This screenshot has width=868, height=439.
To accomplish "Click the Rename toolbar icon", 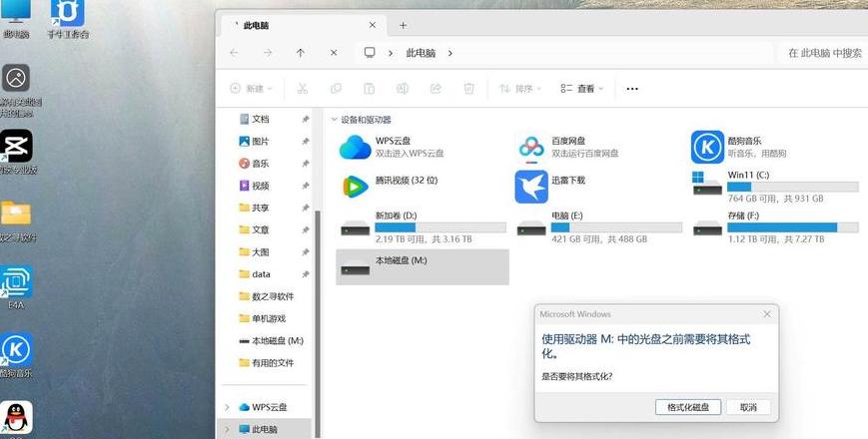I will pos(403,89).
